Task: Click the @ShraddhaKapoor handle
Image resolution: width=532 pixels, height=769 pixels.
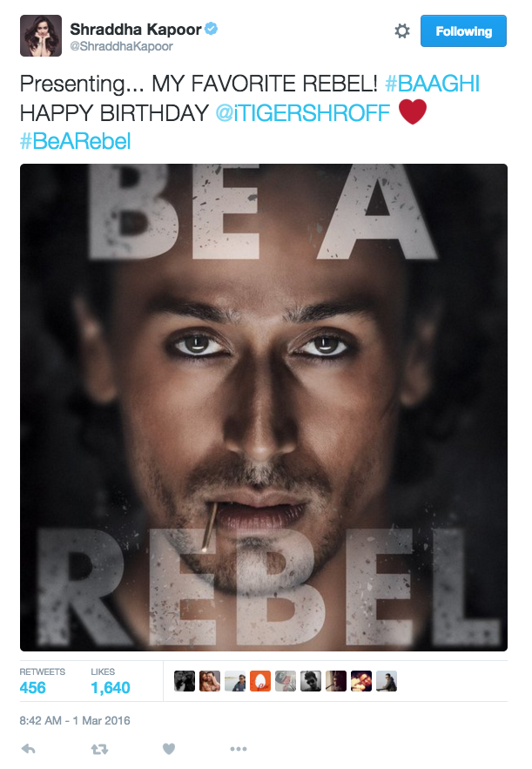Action: pos(121,46)
